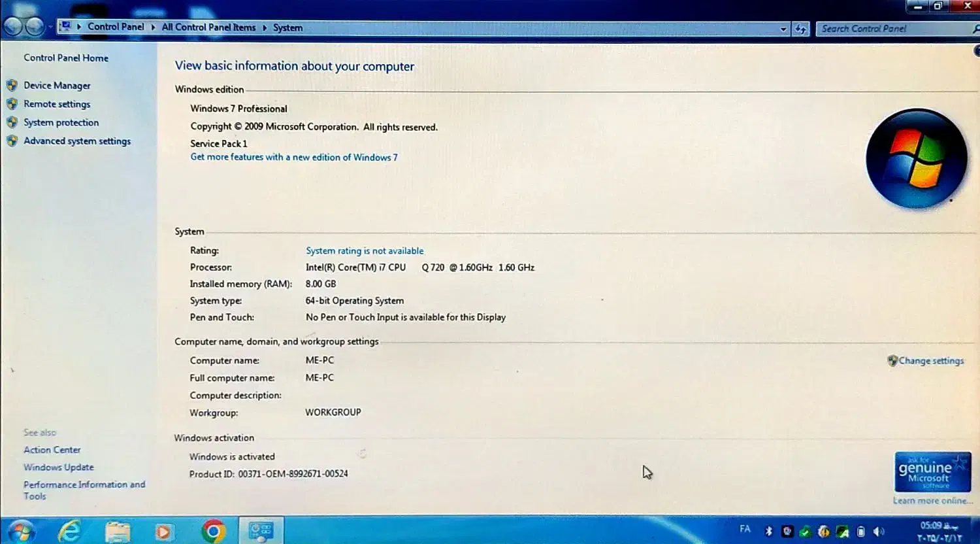Open Device Manager from the sidebar

click(57, 85)
